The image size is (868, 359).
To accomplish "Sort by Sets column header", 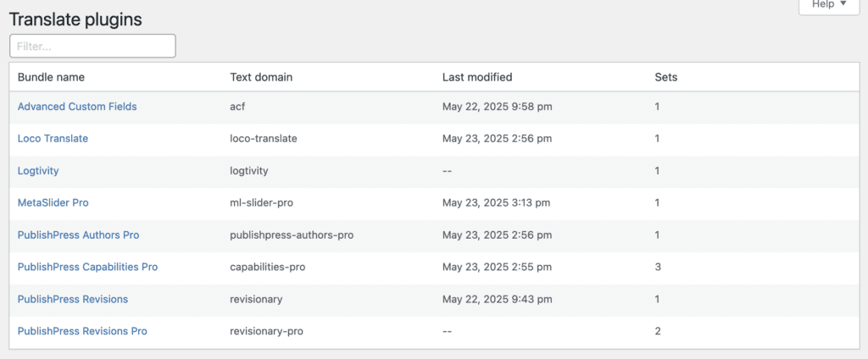I will point(665,77).
